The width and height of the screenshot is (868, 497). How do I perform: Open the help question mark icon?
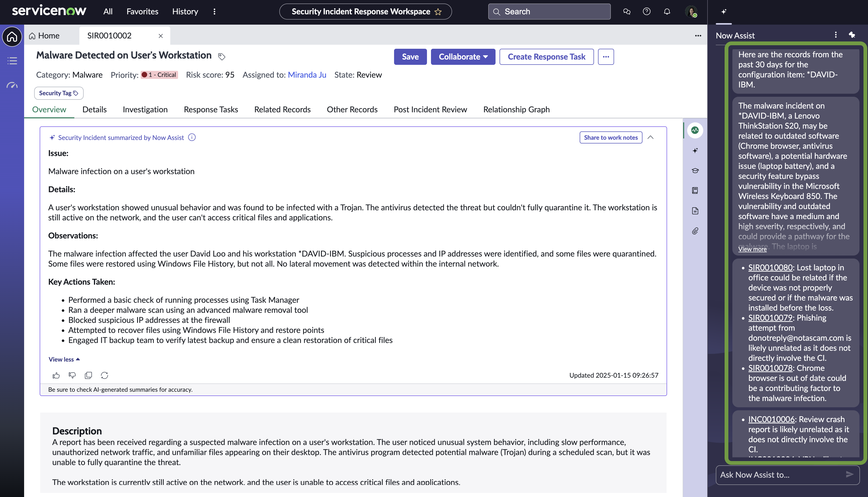click(x=646, y=12)
